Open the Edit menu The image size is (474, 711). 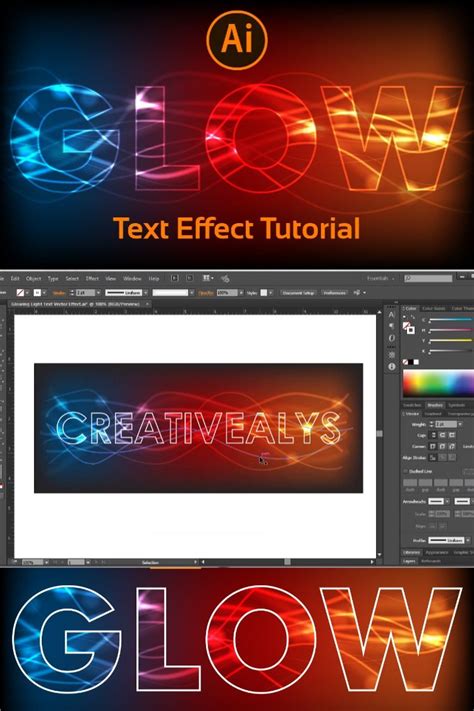15,278
